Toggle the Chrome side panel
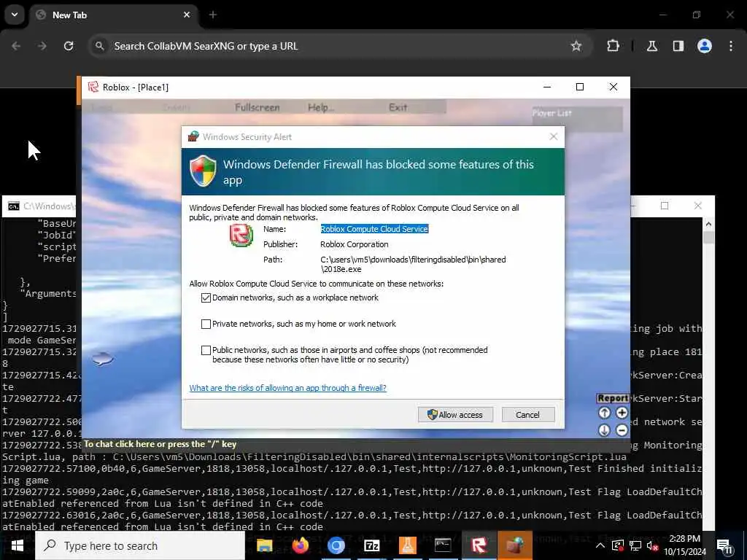747x560 pixels. pos(678,46)
